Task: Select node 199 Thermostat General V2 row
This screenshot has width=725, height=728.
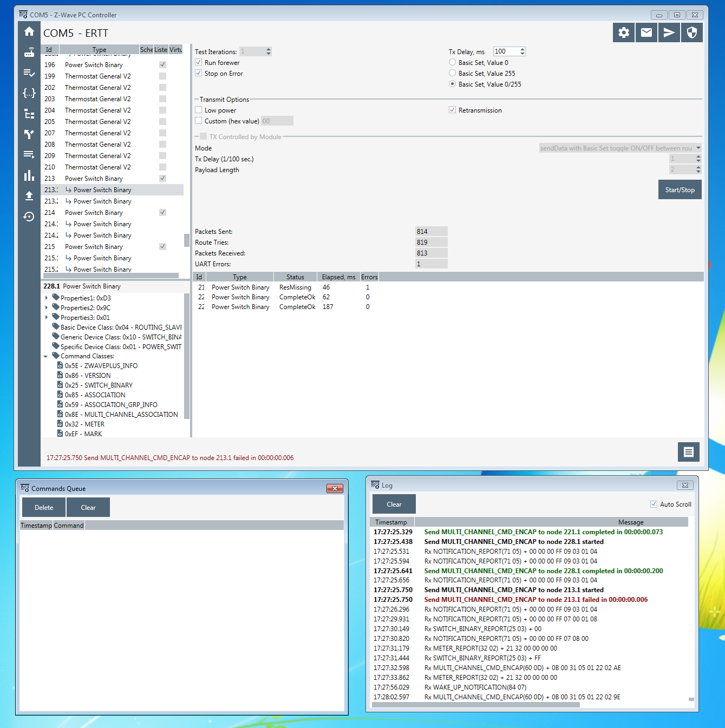Action: pyautogui.click(x=113, y=76)
